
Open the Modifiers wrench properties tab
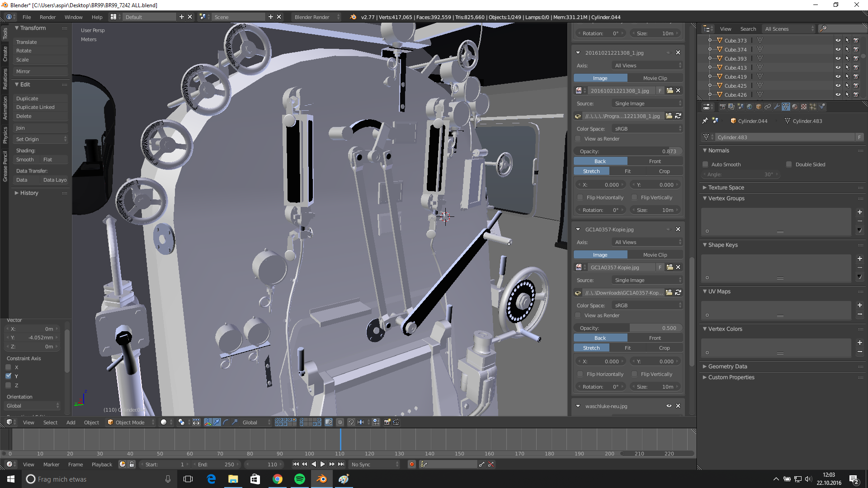pyautogui.click(x=777, y=107)
